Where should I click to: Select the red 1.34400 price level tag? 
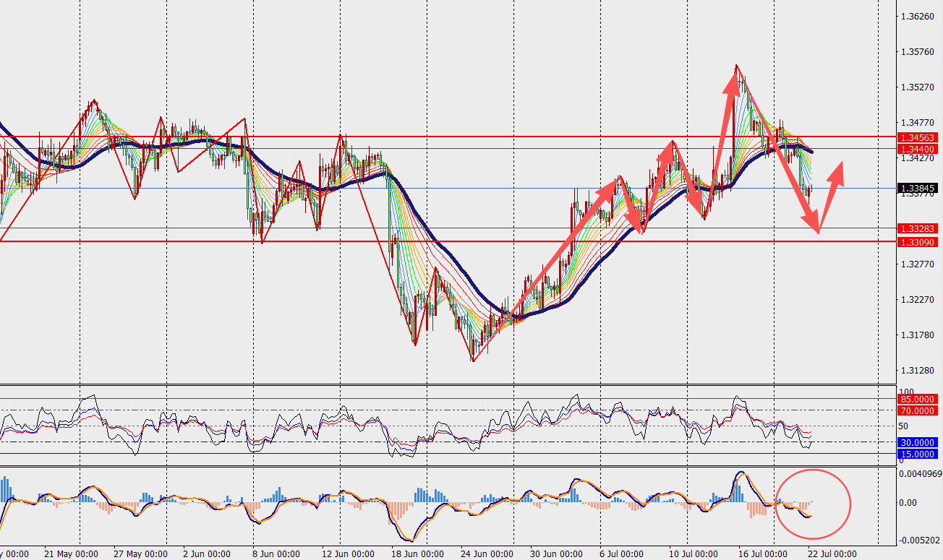(x=918, y=149)
